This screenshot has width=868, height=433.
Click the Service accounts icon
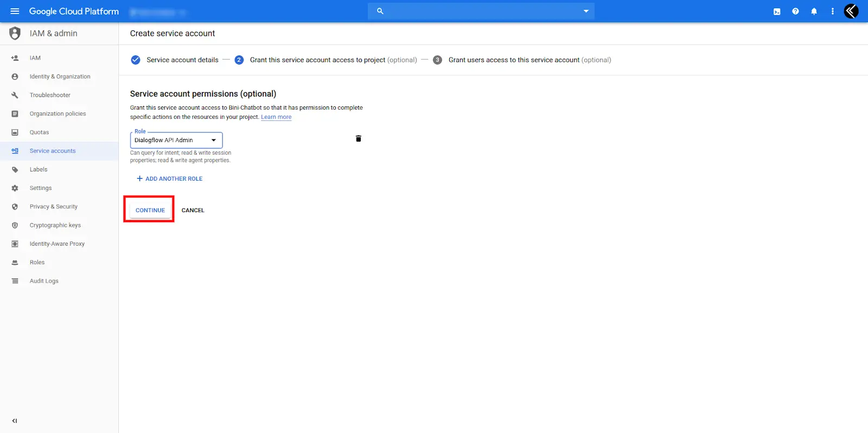(15, 151)
